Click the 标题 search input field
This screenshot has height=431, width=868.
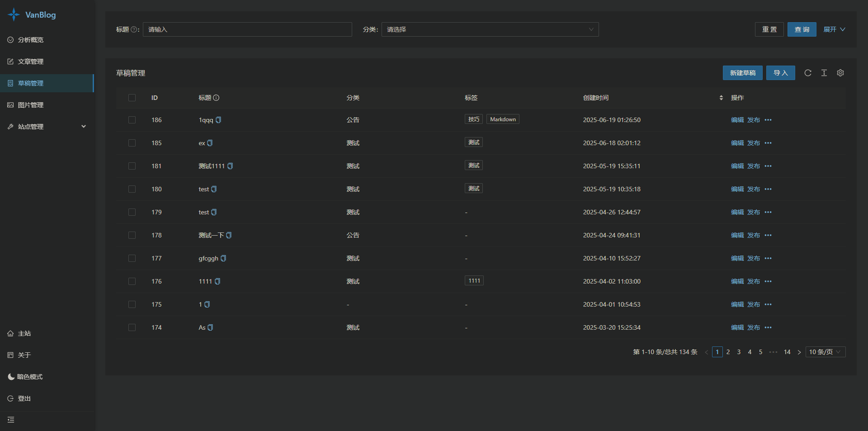(247, 29)
